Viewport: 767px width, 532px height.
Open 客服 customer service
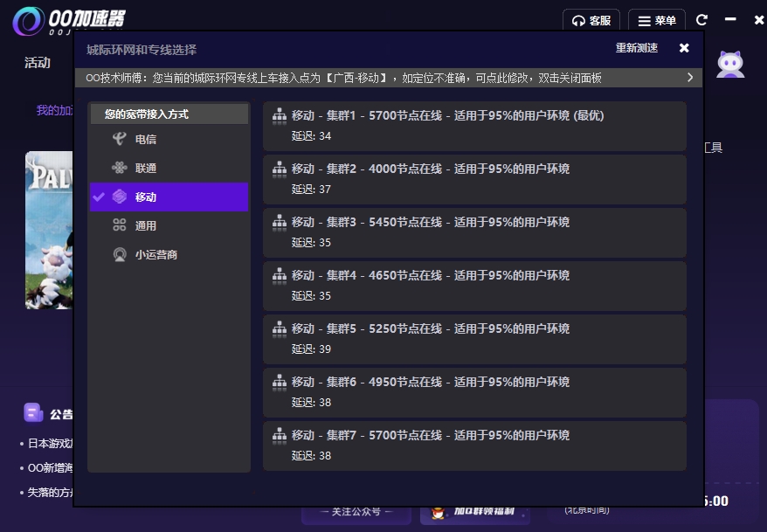[x=591, y=21]
